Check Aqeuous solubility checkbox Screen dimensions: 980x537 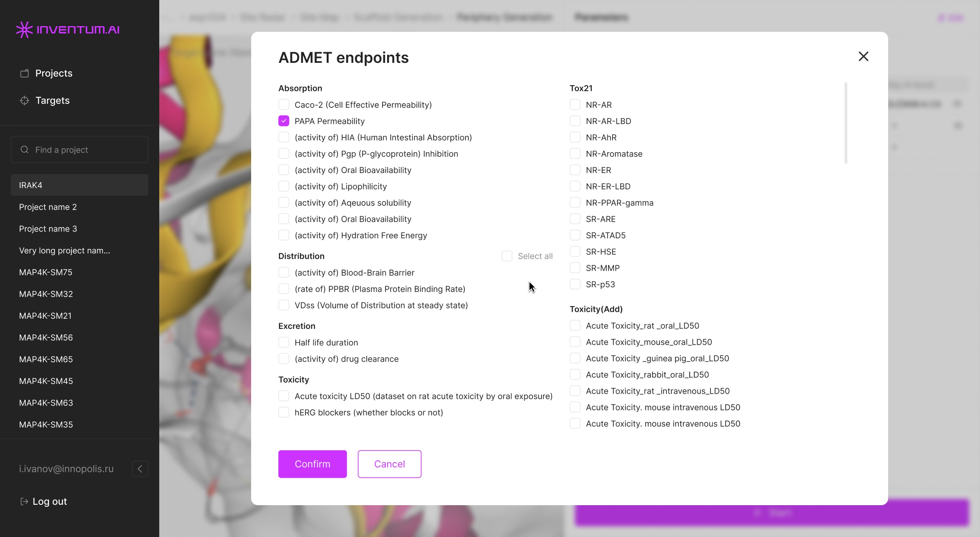pos(284,203)
